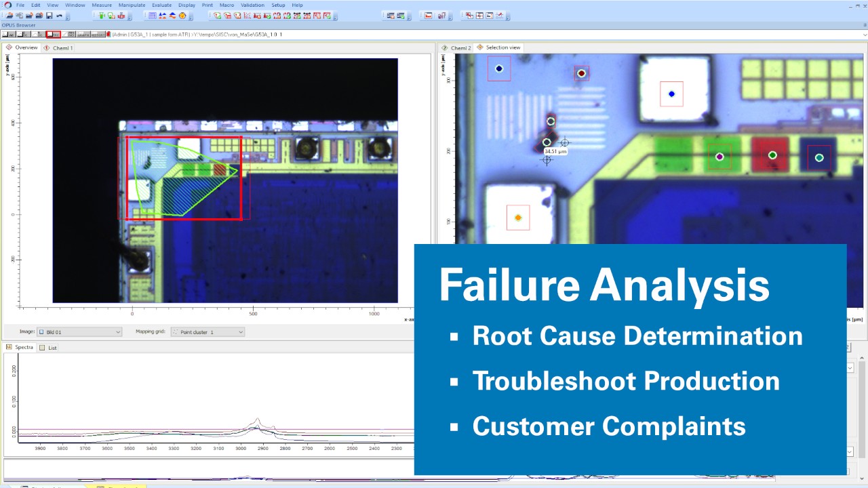The image size is (868, 488).
Task: Select blue measurement point on white square pad
Action: click(x=672, y=94)
